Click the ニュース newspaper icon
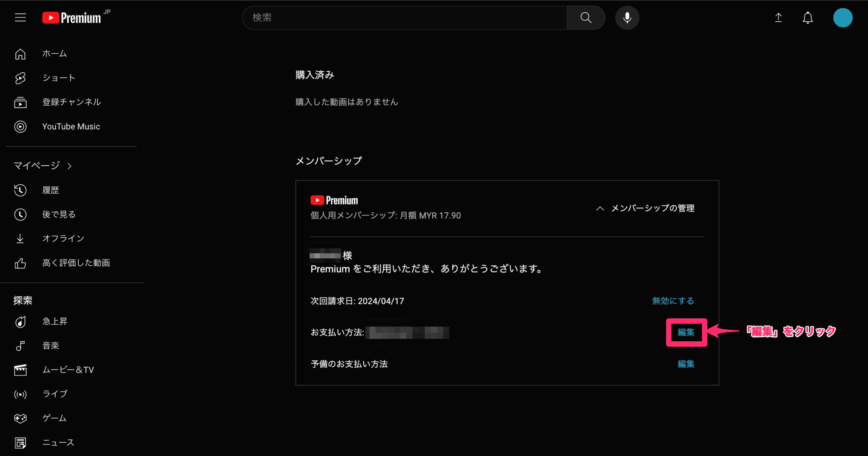This screenshot has height=456, width=868. [20, 443]
